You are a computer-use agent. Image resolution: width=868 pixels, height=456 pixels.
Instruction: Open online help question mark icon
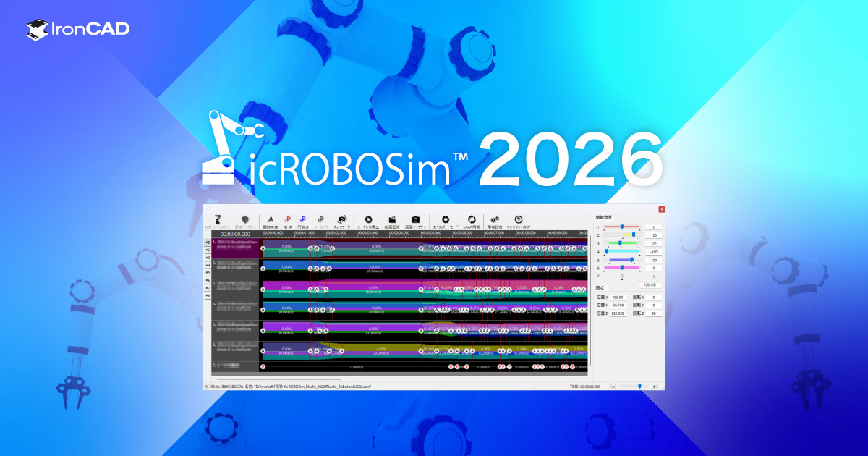point(519,219)
